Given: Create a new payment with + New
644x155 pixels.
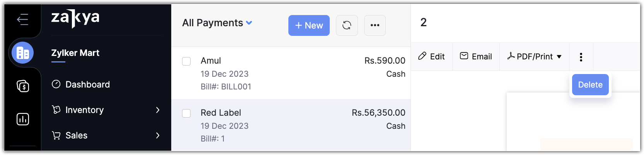Looking at the screenshot, I should click(x=309, y=25).
